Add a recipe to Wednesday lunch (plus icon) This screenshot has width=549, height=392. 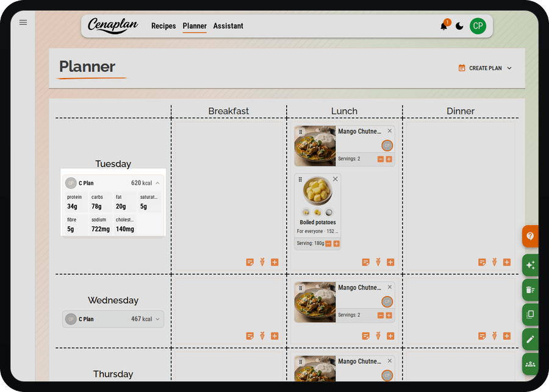(x=390, y=336)
